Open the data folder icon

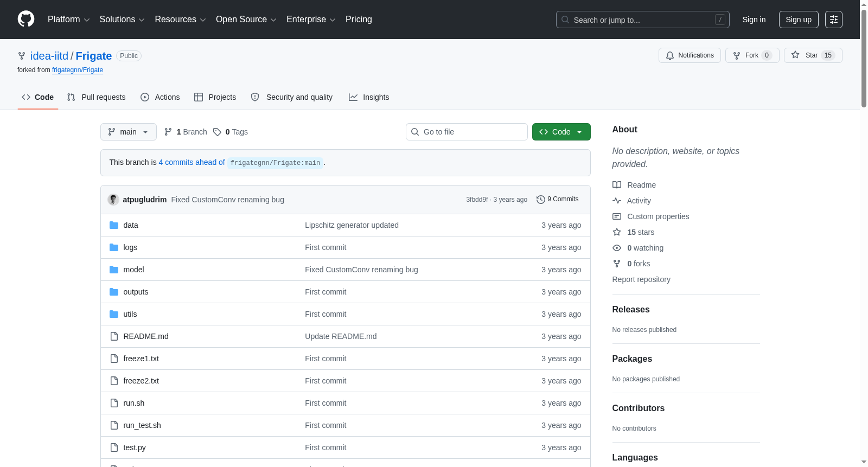pos(114,225)
